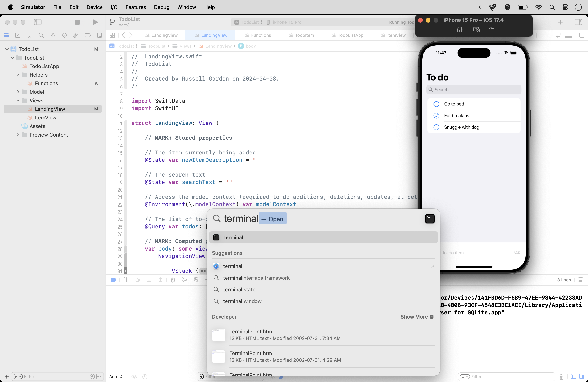Open the Issue navigator warning icon
Image resolution: width=588 pixels, height=382 pixels.
53,35
